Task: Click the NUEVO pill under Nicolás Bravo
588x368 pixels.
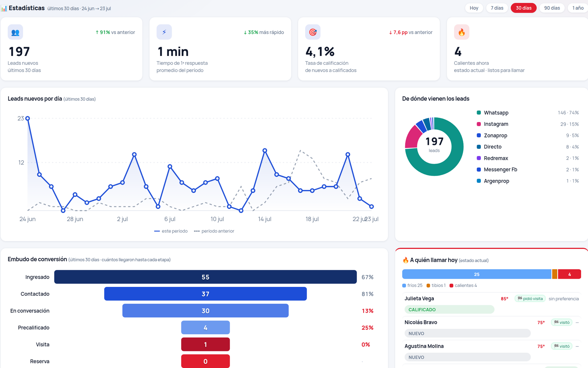Action: coord(467,333)
